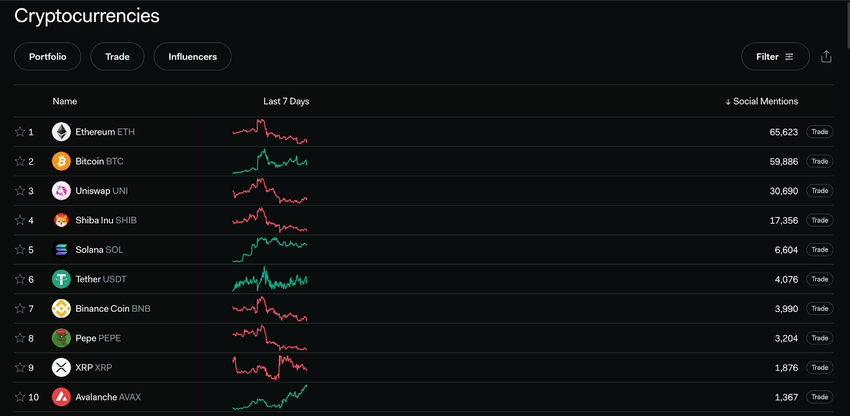Select the Uniswap unicorn logo
This screenshot has height=416, width=850.
(x=61, y=190)
